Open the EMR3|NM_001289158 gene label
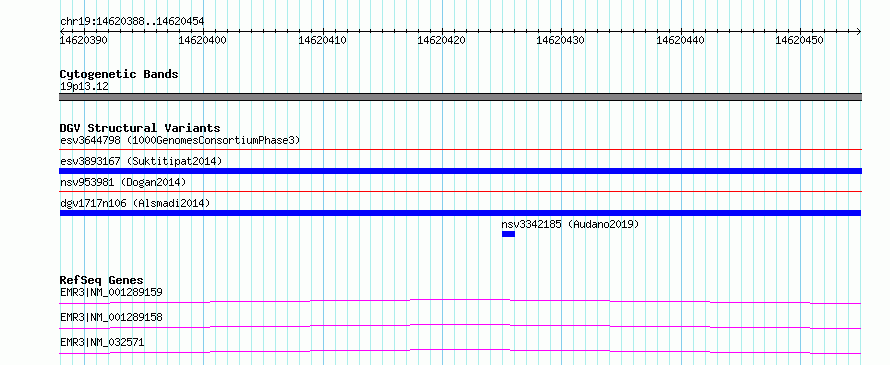 point(111,317)
